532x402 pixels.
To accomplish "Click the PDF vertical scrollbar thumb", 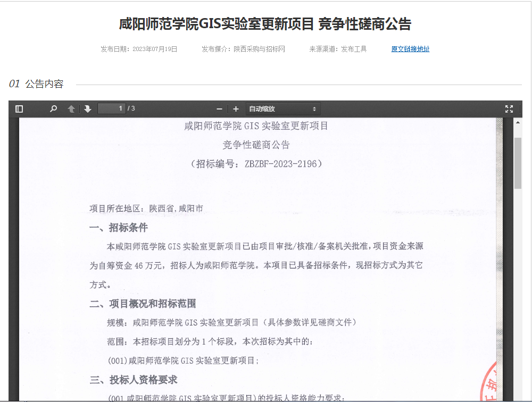I will pyautogui.click(x=518, y=163).
